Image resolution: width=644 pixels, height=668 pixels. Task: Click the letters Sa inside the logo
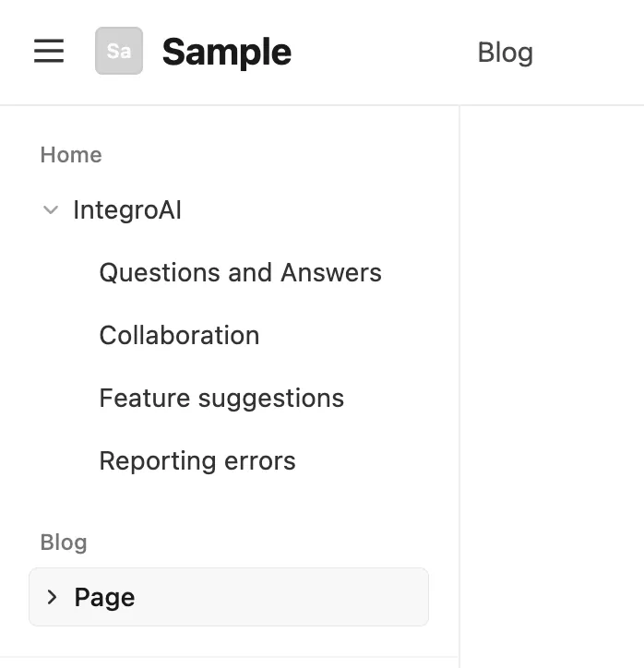(119, 52)
